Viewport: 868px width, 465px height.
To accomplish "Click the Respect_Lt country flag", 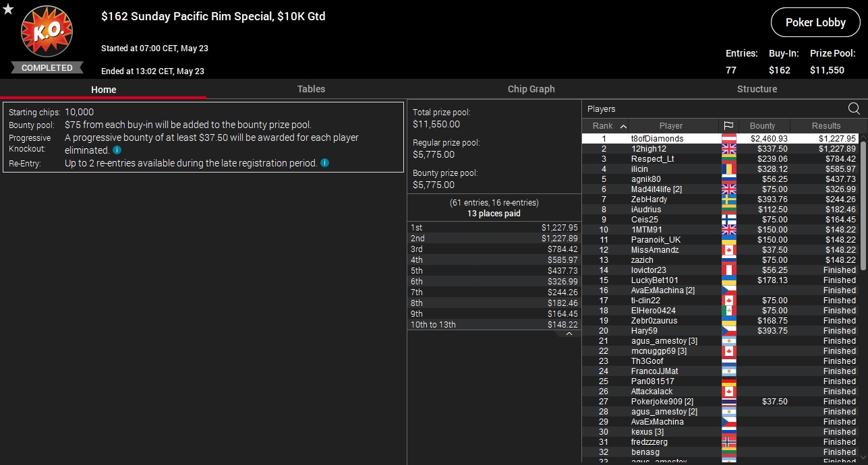I will pyautogui.click(x=728, y=159).
